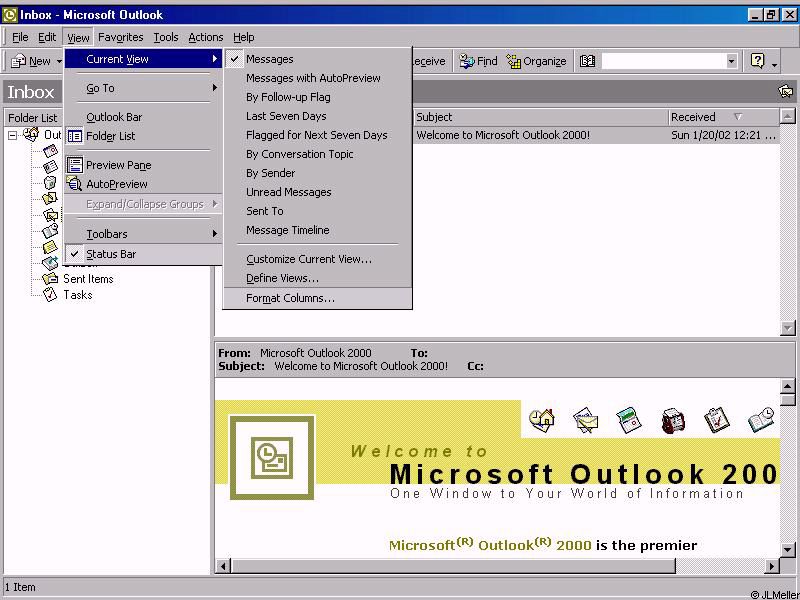Toggle Folder List in View menu
The height and width of the screenshot is (600, 800).
click(x=143, y=136)
